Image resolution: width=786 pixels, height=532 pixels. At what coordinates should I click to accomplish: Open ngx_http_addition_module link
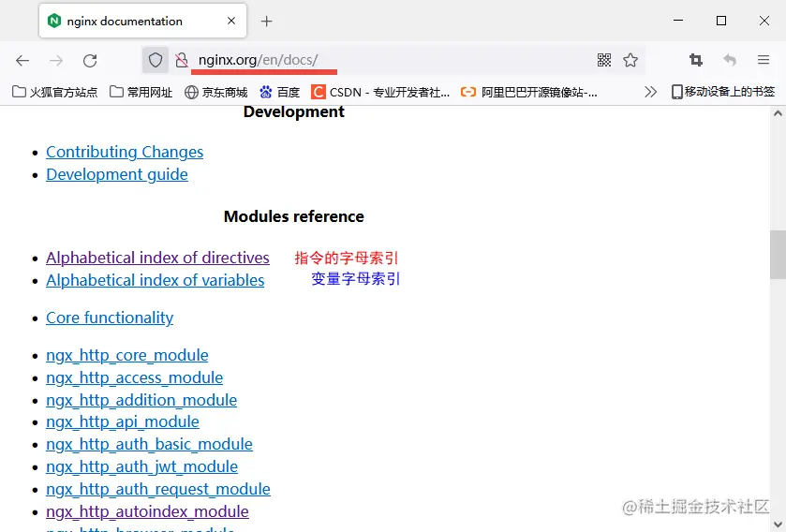pos(141,400)
